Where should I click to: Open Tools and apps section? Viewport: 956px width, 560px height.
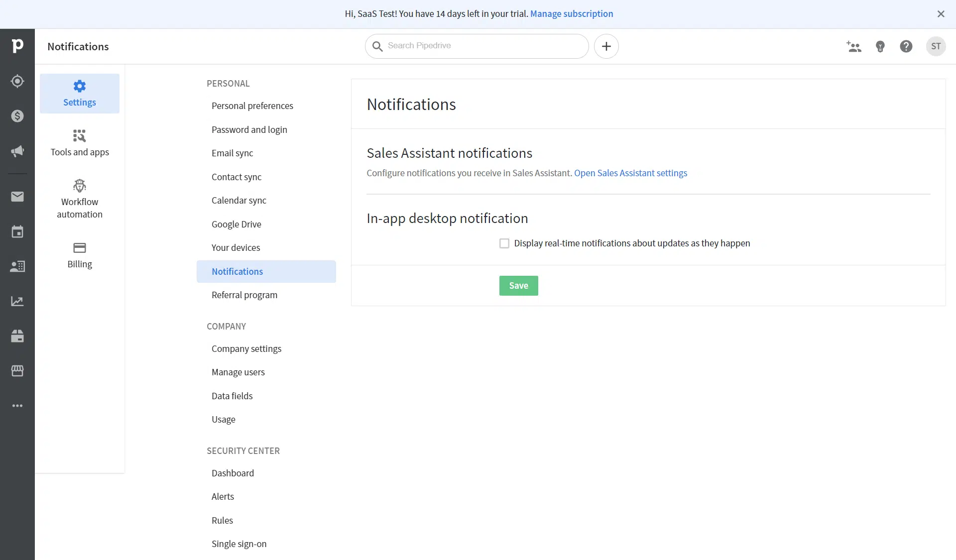point(80,143)
